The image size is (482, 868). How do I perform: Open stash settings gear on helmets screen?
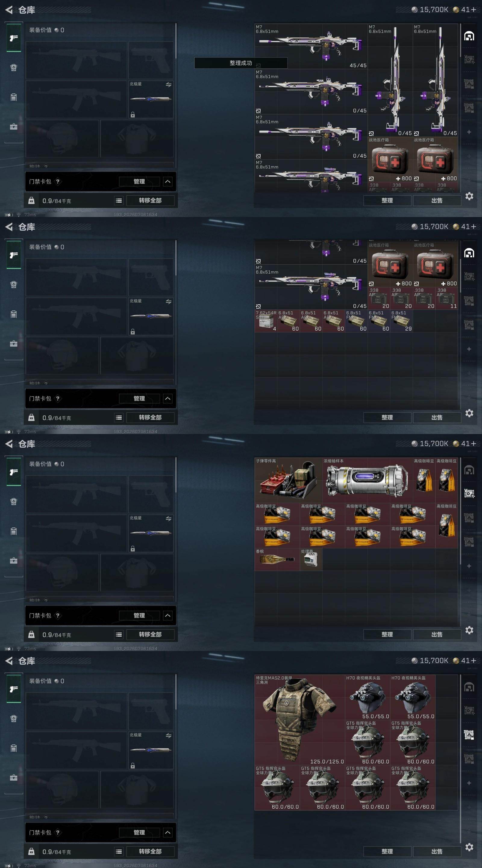pyautogui.click(x=469, y=847)
